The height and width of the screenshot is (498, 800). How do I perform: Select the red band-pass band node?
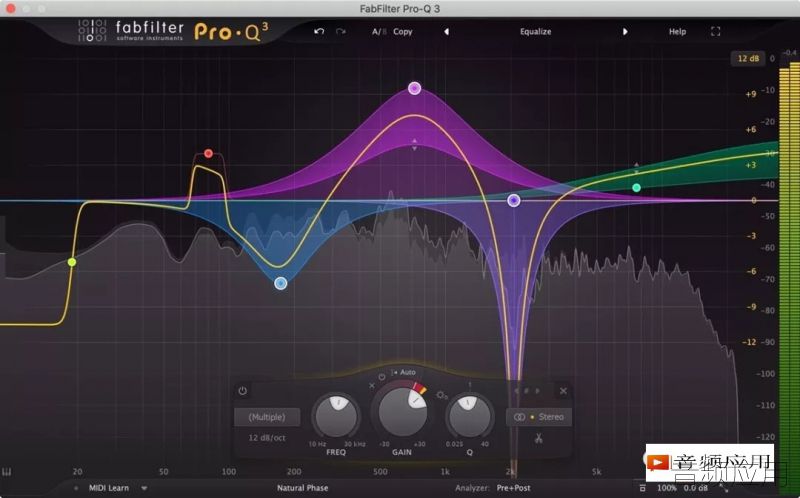(x=208, y=154)
